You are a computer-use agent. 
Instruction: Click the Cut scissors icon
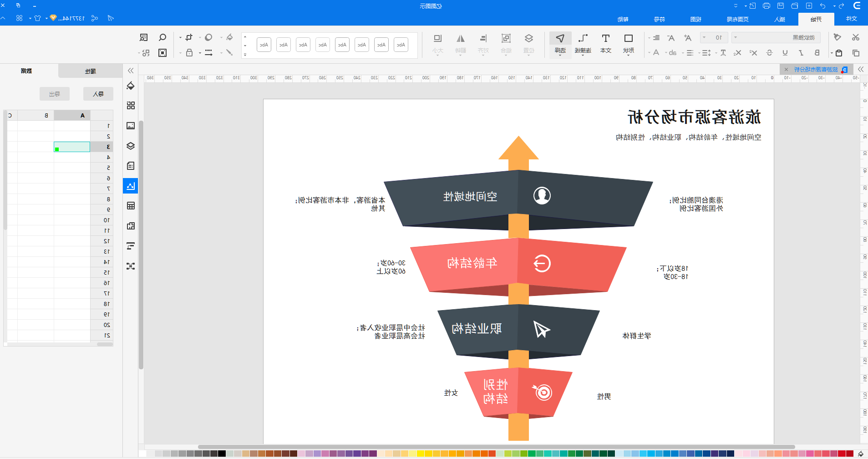click(x=856, y=37)
